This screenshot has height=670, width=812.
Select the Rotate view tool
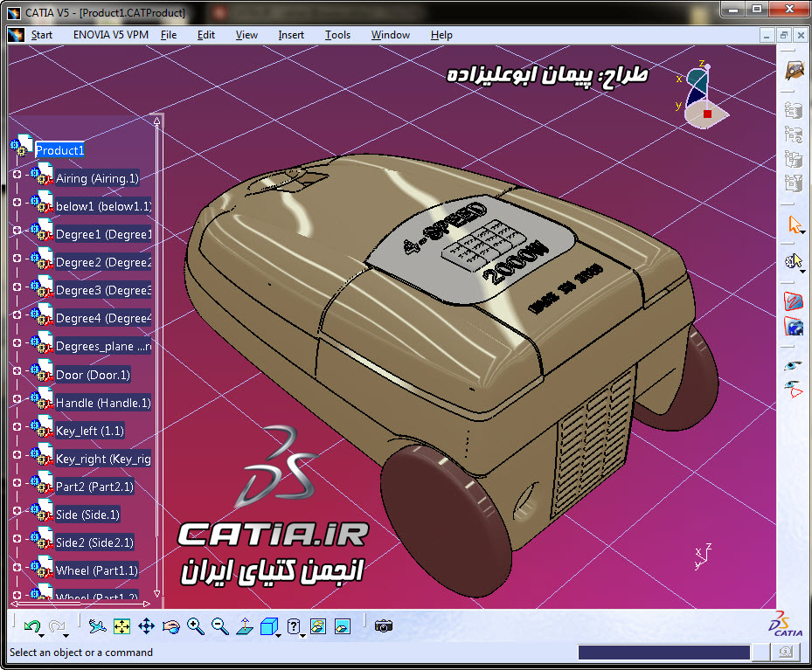tap(171, 626)
